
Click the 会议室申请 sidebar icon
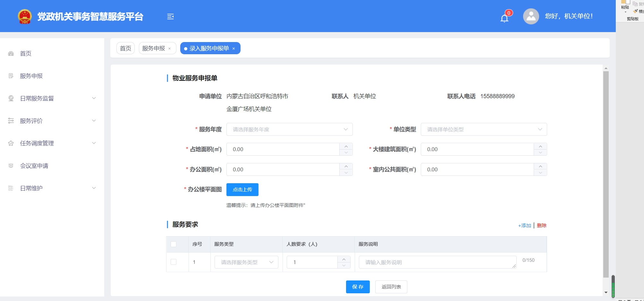tap(11, 166)
